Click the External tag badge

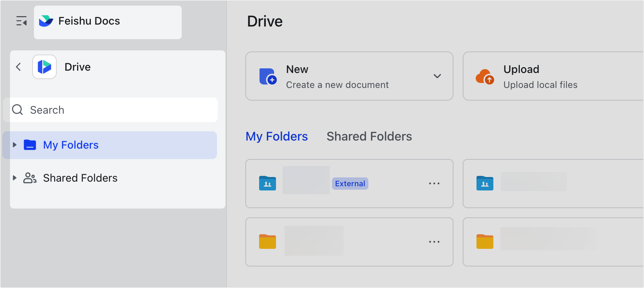click(x=350, y=184)
